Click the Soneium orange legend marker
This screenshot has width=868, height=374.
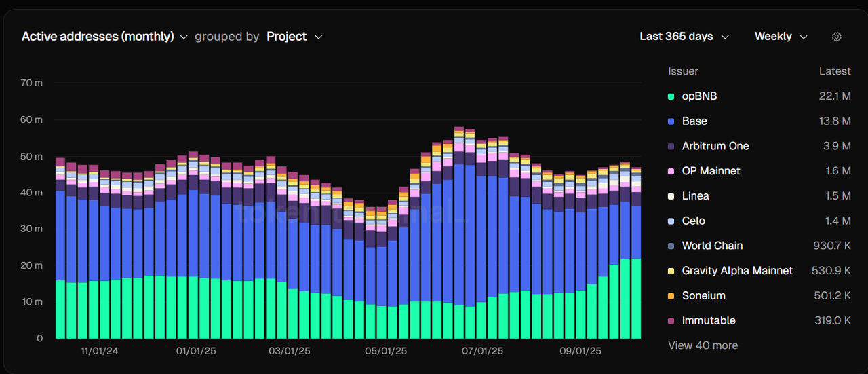pyautogui.click(x=671, y=296)
